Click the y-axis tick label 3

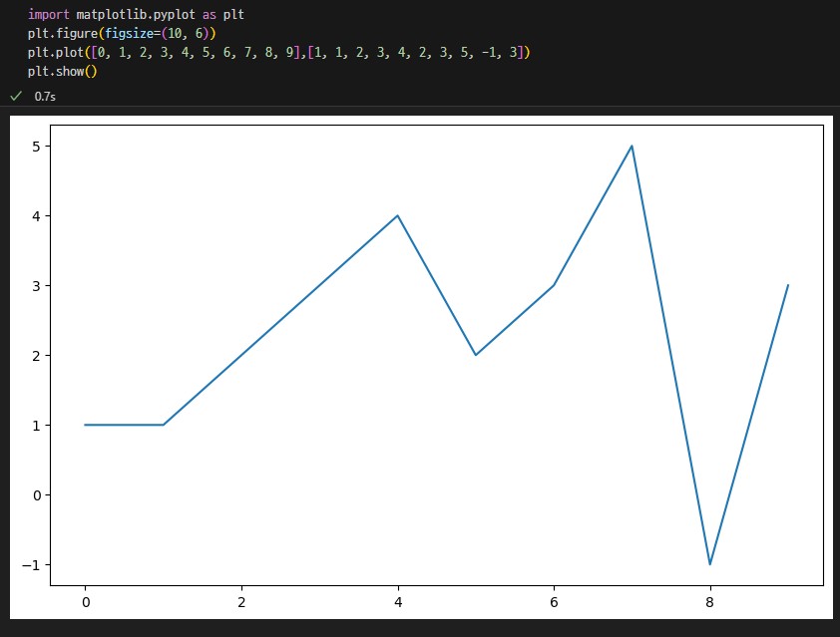[x=36, y=286]
